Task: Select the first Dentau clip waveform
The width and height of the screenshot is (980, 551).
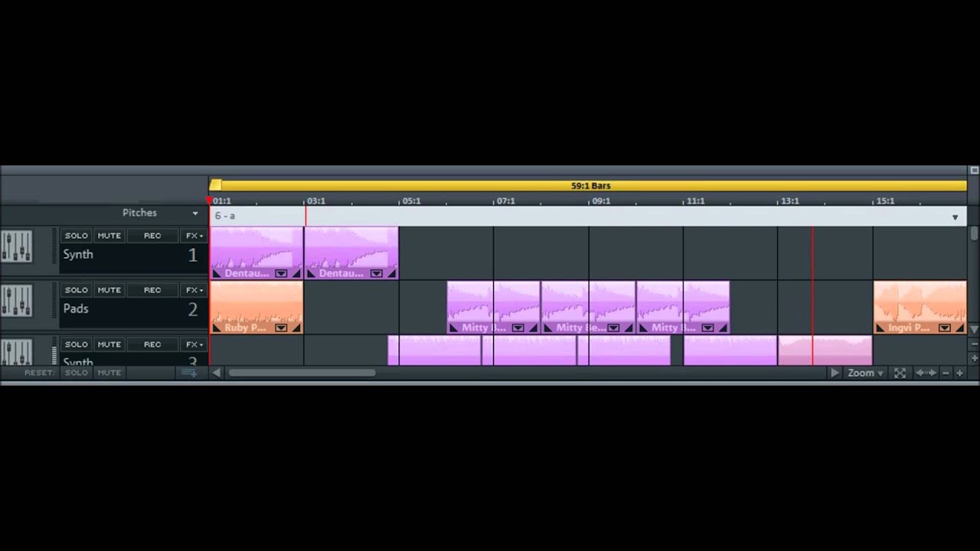Action: click(x=256, y=247)
